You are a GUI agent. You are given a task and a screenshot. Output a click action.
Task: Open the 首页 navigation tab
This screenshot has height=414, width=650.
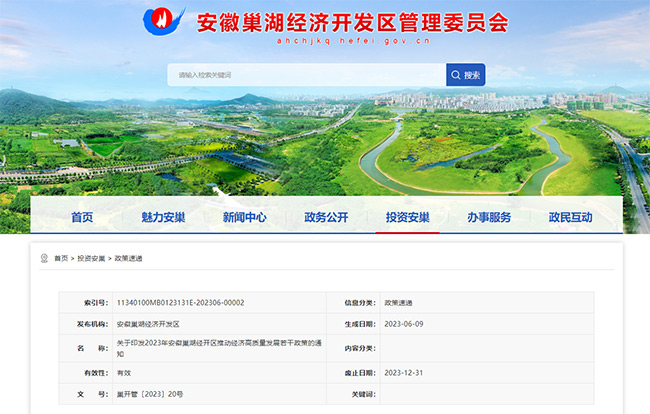tap(82, 217)
